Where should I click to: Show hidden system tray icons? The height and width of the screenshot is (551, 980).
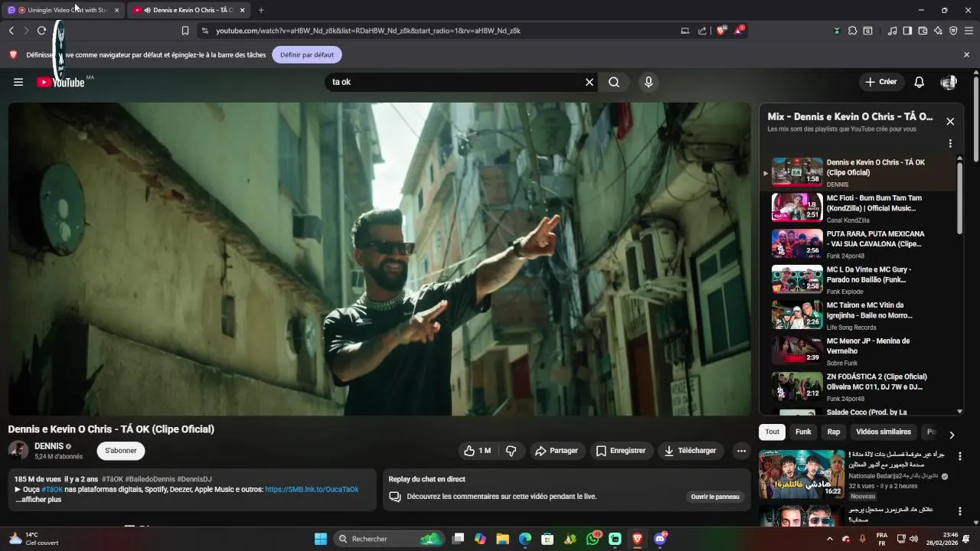[x=830, y=539]
